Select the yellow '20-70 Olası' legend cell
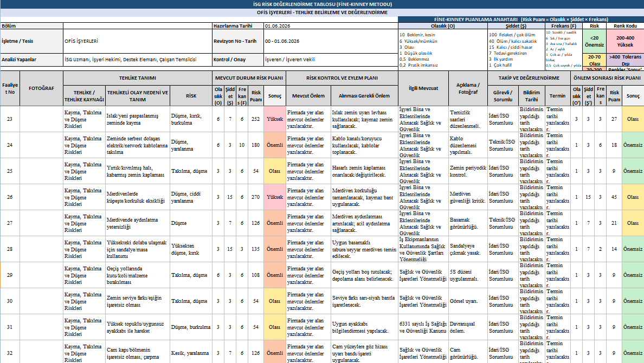 (594, 60)
